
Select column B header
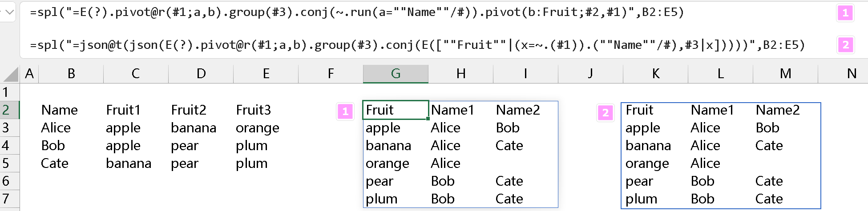tap(71, 74)
